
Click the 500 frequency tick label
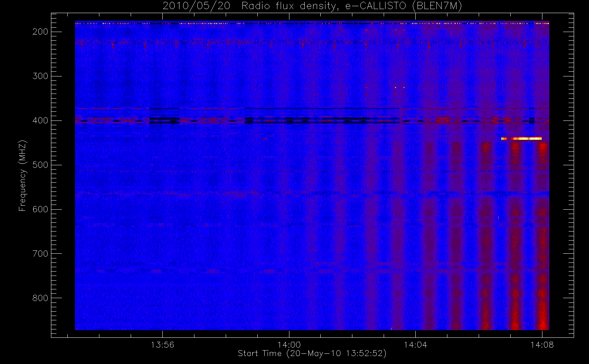click(40, 165)
